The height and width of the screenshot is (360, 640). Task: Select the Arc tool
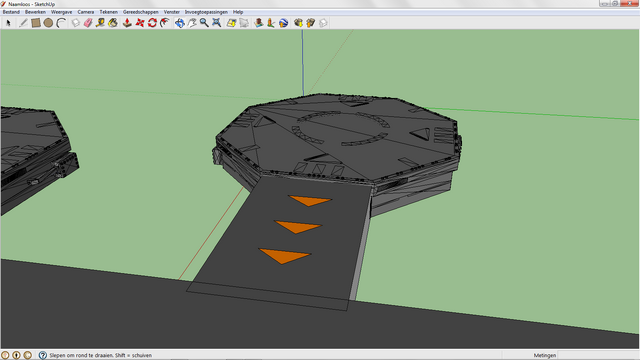[61, 23]
